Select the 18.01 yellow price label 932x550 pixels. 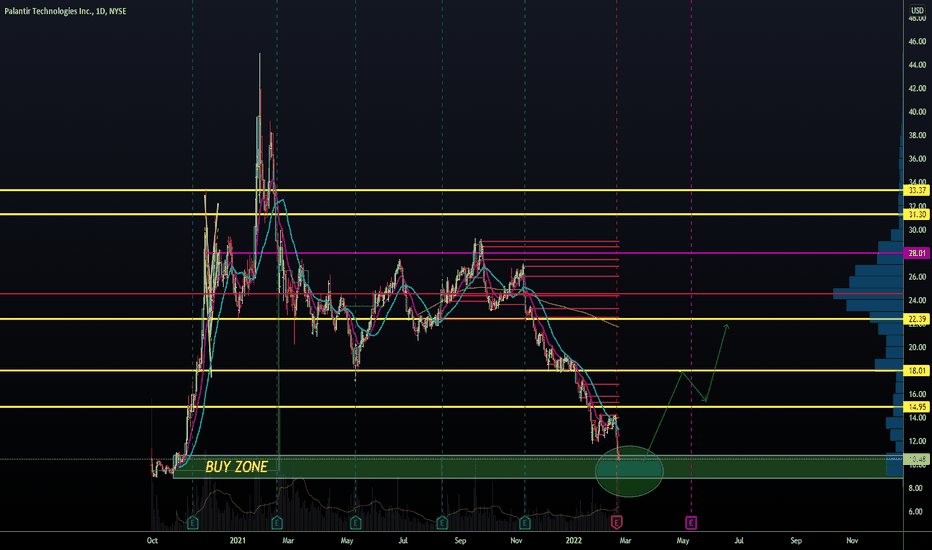pos(917,370)
